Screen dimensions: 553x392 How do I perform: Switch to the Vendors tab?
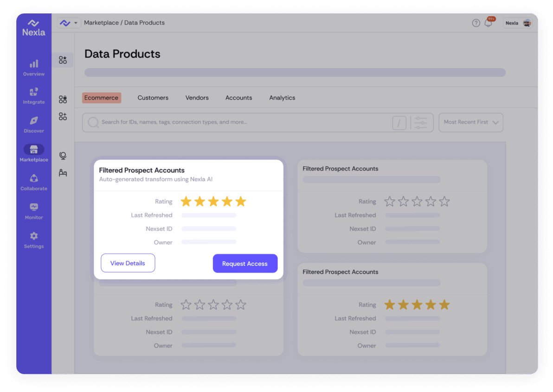(197, 98)
